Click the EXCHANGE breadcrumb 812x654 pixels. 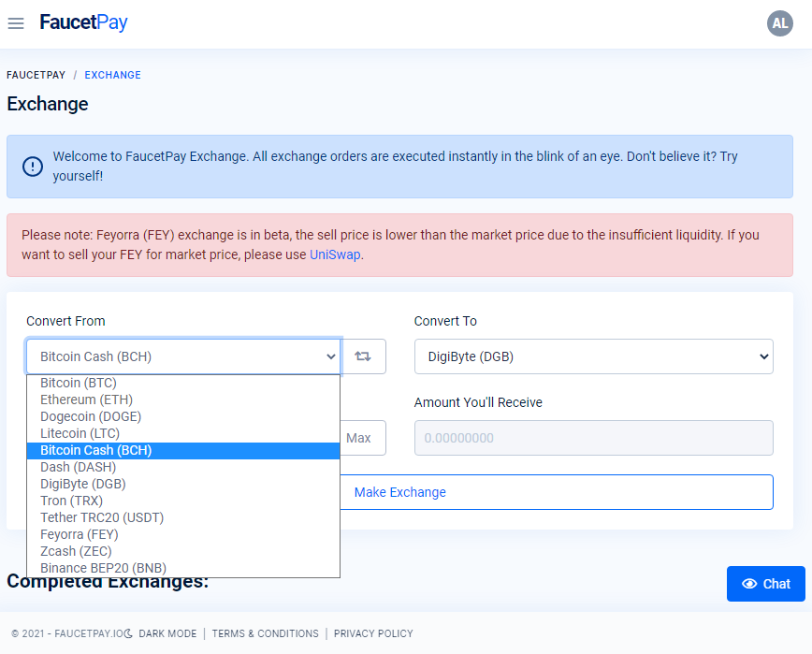pos(113,75)
